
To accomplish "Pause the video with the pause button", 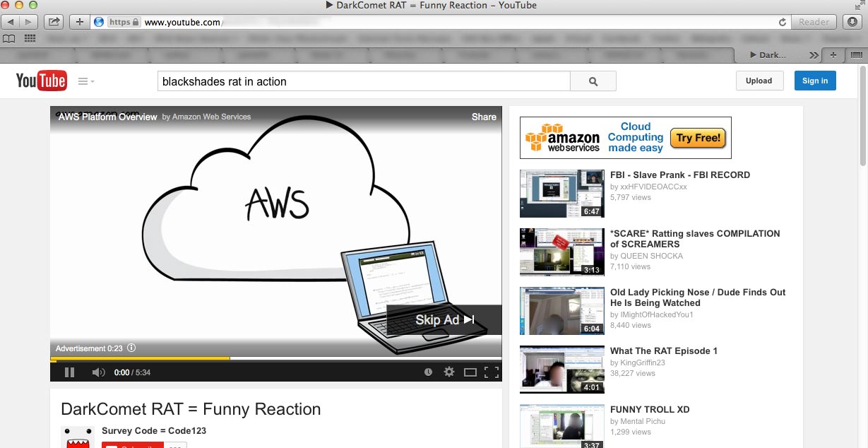I will 69,372.
